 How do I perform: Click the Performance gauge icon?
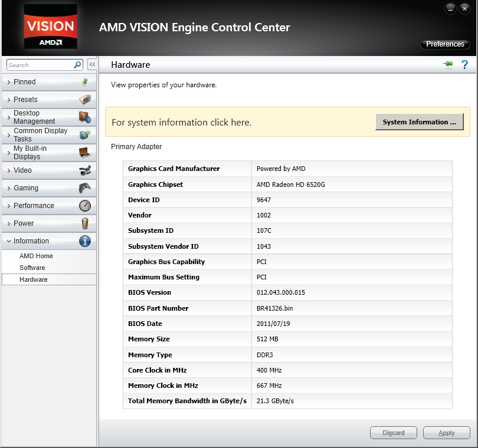pos(85,206)
